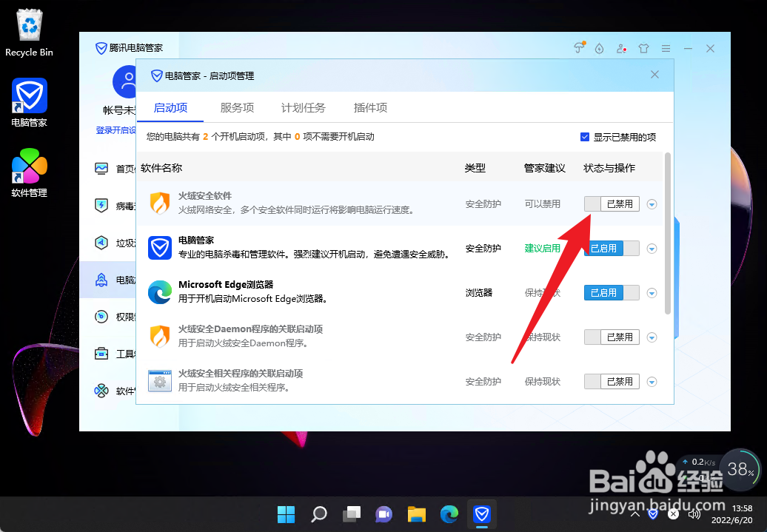Click the volume icon in the system tray

[694, 514]
